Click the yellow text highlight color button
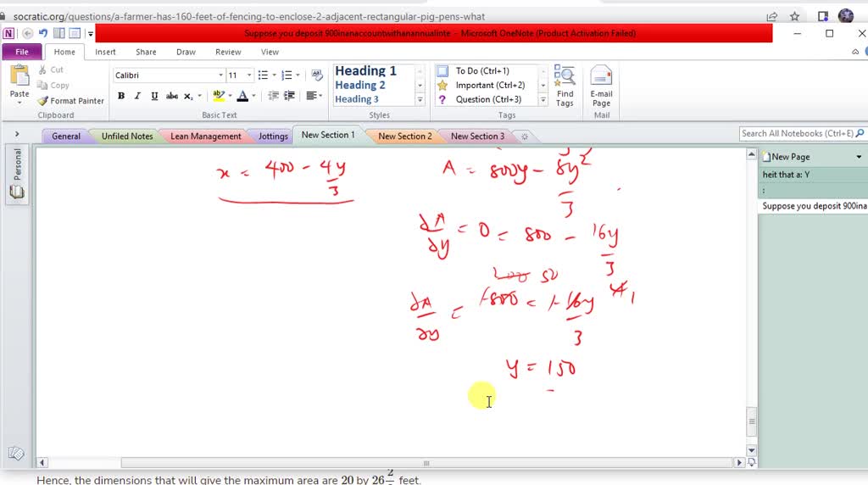 218,97
